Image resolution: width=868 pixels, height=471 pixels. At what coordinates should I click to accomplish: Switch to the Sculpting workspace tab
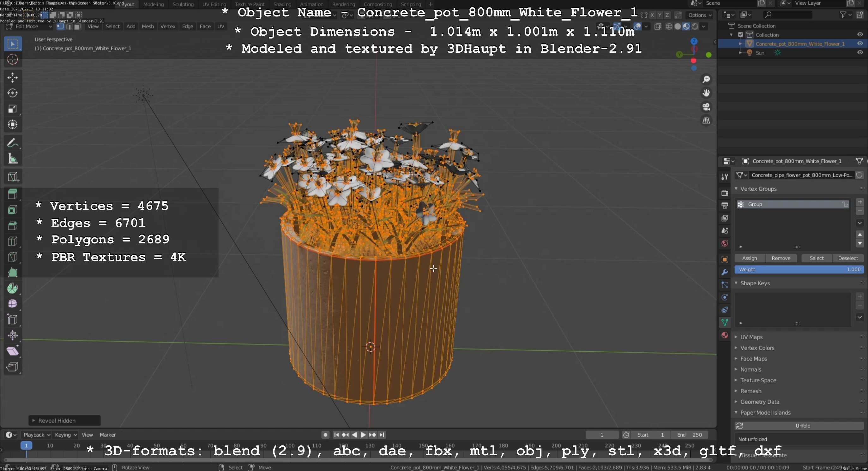click(183, 4)
